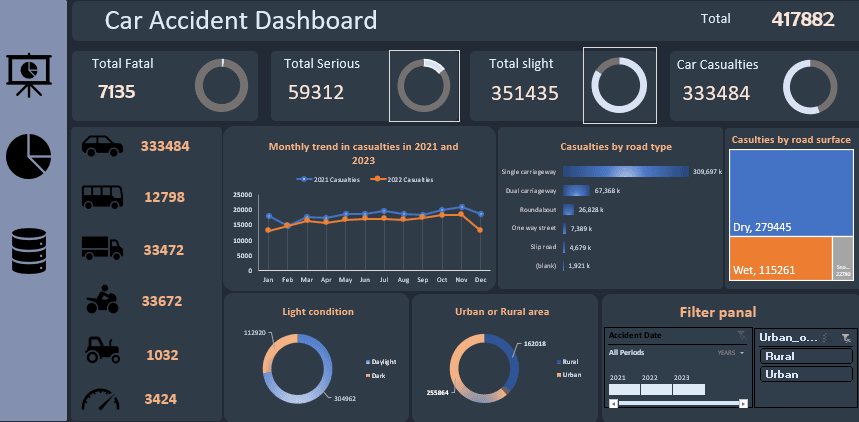Open the YEARS time level dropdown
The image size is (859, 422).
[x=731, y=353]
